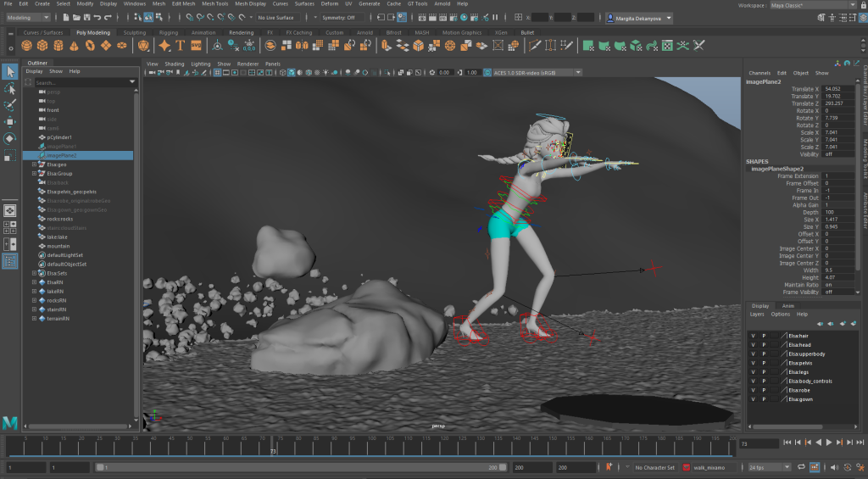Screen dimensions: 868x479
Task: Open the Modeling menu set dropdown
Action: click(28, 18)
